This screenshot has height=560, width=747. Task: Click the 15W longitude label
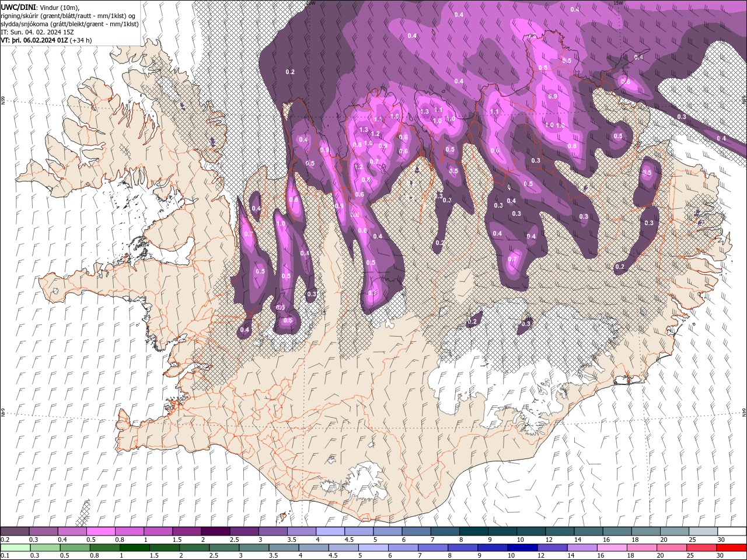click(x=618, y=3)
